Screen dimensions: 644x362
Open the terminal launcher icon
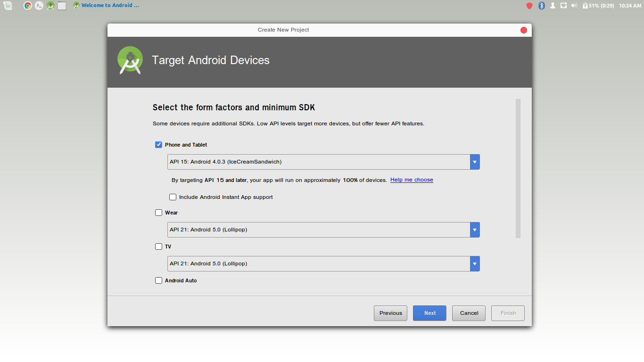pos(39,6)
